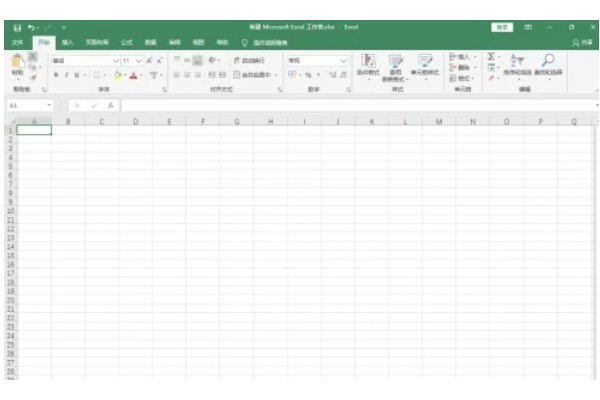The image size is (600, 400).
Task: Open the File tab
Action: 17,42
